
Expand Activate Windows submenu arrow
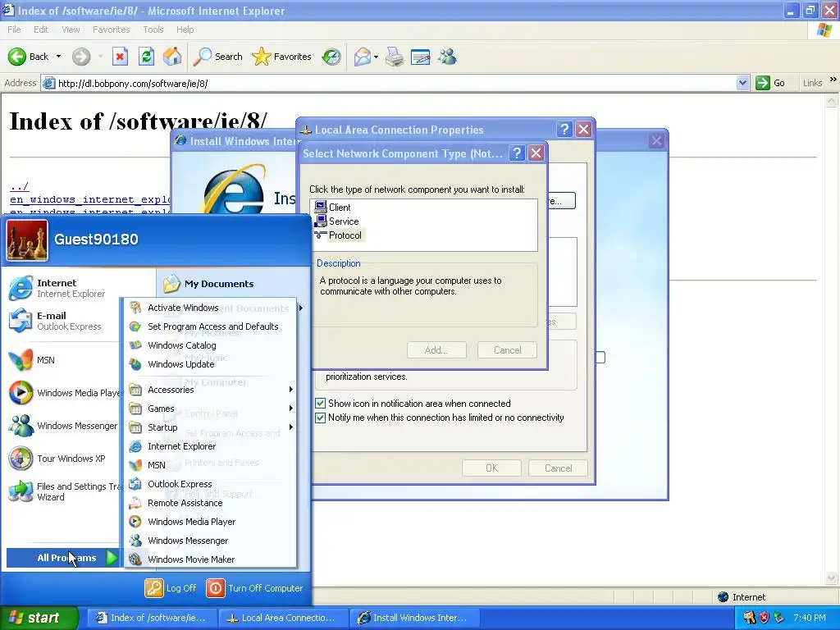(301, 308)
